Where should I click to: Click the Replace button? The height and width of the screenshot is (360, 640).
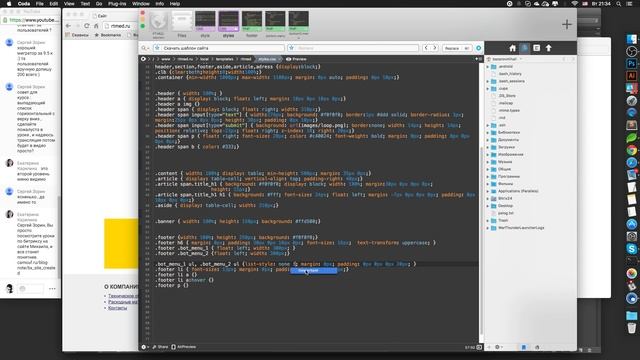tap(451, 48)
